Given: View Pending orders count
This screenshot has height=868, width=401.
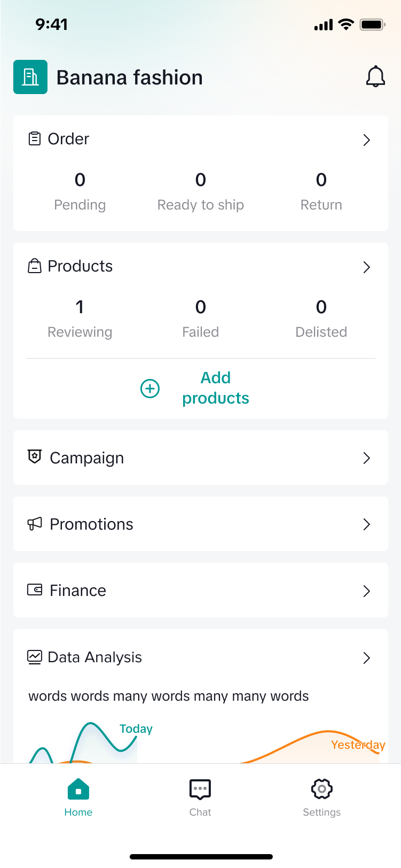Looking at the screenshot, I should (x=80, y=190).
